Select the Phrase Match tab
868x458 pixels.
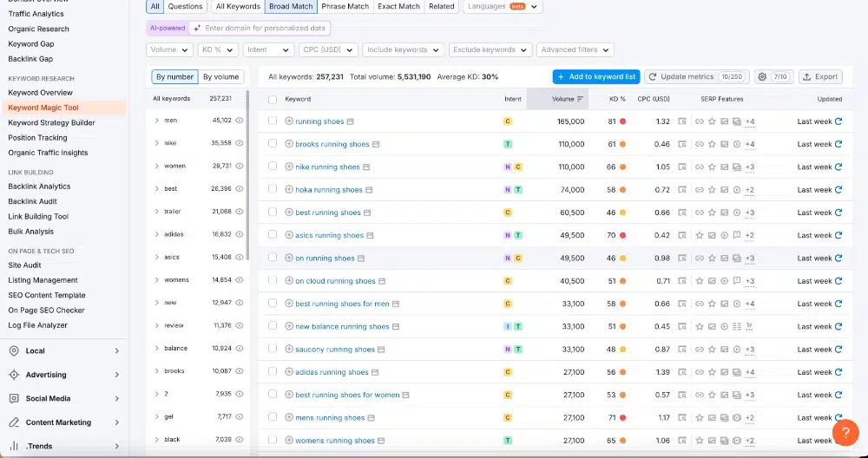345,7
